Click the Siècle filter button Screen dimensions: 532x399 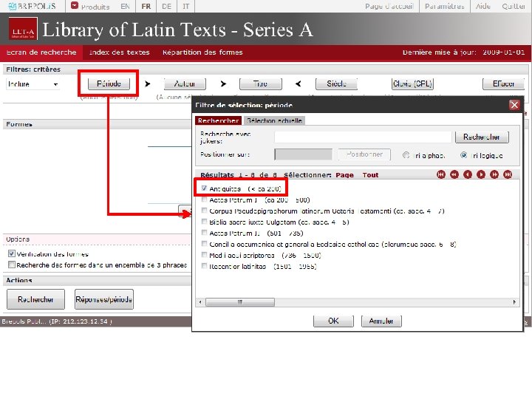336,83
